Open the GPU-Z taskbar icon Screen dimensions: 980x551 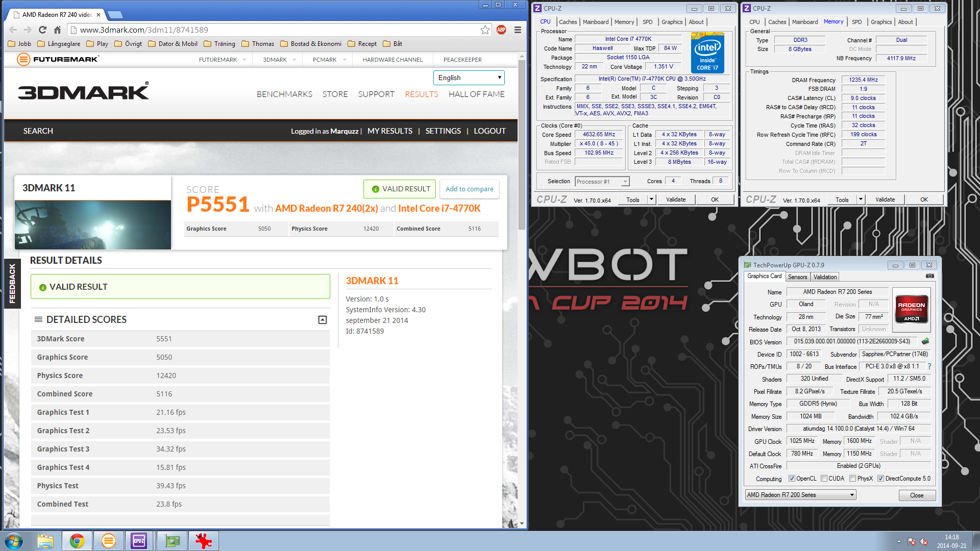point(172,541)
